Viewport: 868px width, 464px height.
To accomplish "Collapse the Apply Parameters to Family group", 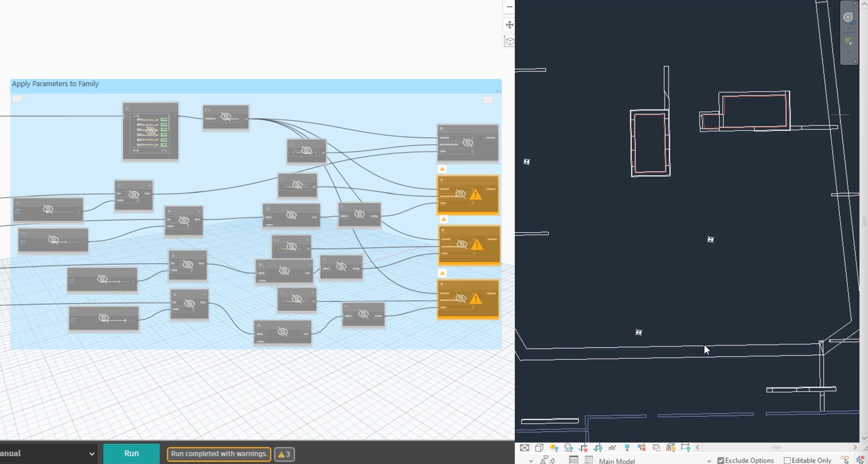I will 498,91.
